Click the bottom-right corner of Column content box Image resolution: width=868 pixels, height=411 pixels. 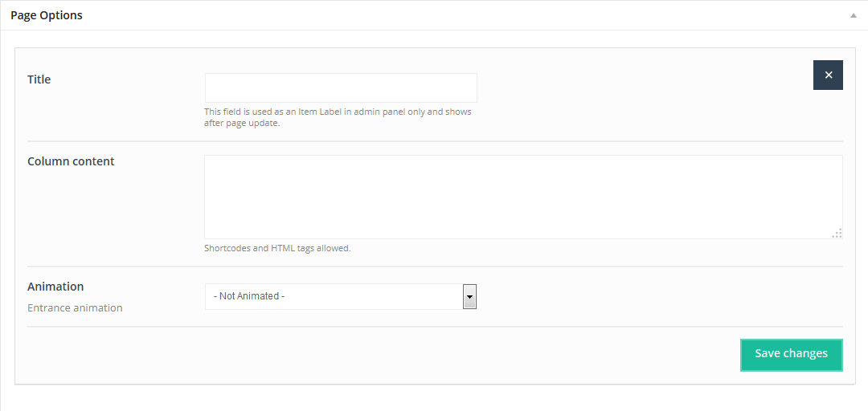pyautogui.click(x=840, y=236)
